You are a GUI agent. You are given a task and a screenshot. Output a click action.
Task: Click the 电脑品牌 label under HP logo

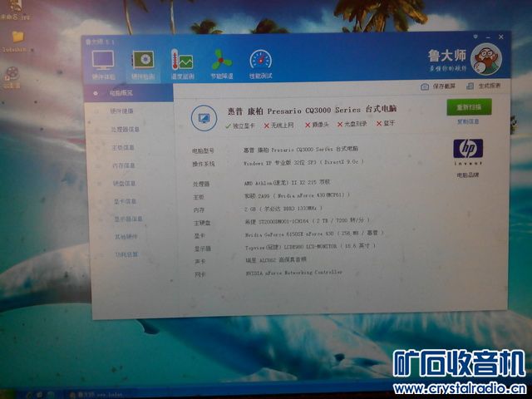pos(468,175)
